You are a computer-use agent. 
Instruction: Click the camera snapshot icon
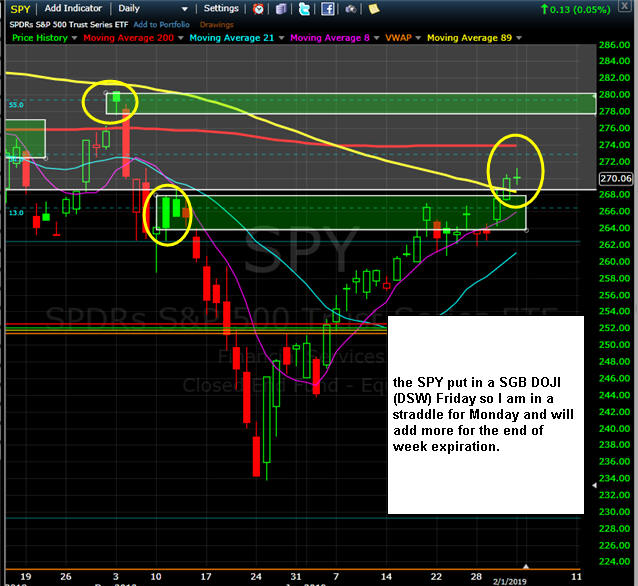pyautogui.click(x=350, y=9)
